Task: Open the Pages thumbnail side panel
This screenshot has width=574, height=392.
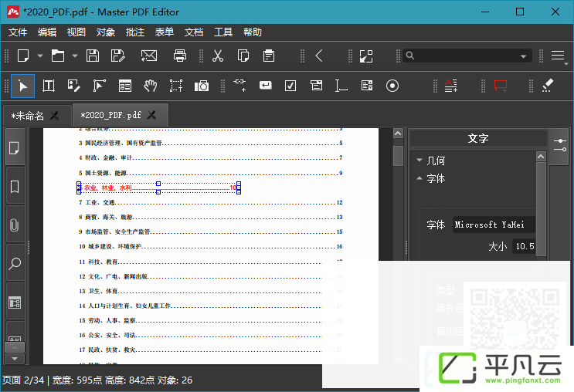Action: click(14, 148)
